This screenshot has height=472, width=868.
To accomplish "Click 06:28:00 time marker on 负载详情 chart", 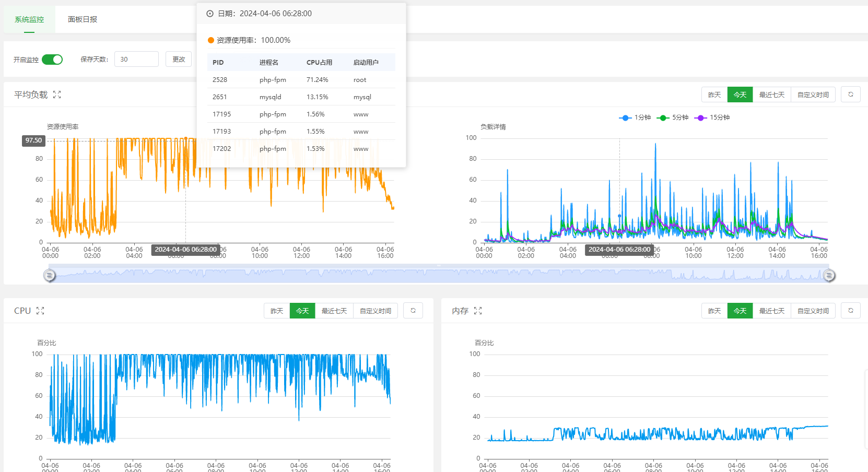I will pyautogui.click(x=619, y=250).
